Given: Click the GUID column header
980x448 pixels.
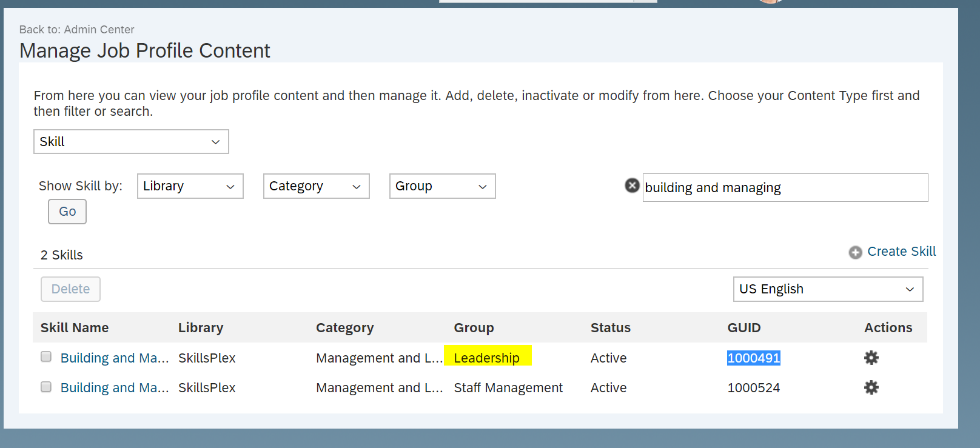Looking at the screenshot, I should (x=744, y=327).
